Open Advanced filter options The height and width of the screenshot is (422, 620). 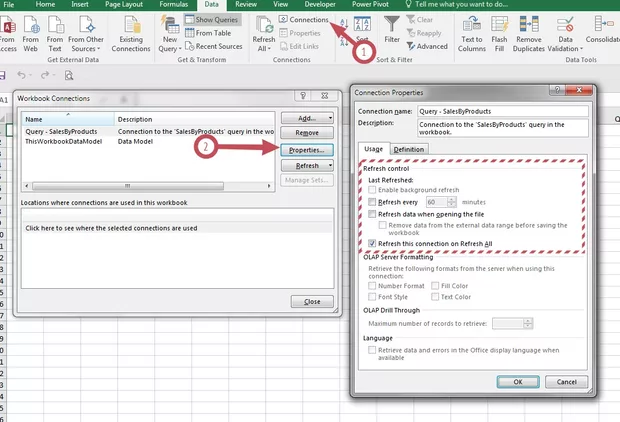pos(427,46)
